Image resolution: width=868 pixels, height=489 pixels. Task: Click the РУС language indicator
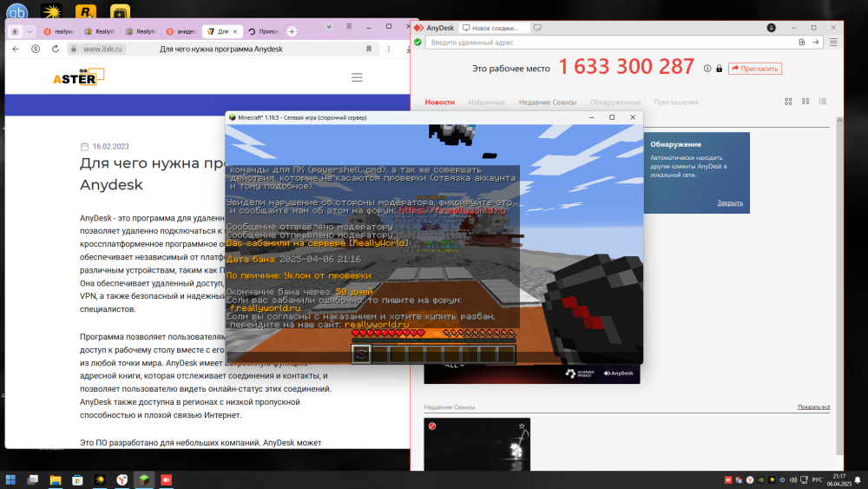tap(817, 480)
